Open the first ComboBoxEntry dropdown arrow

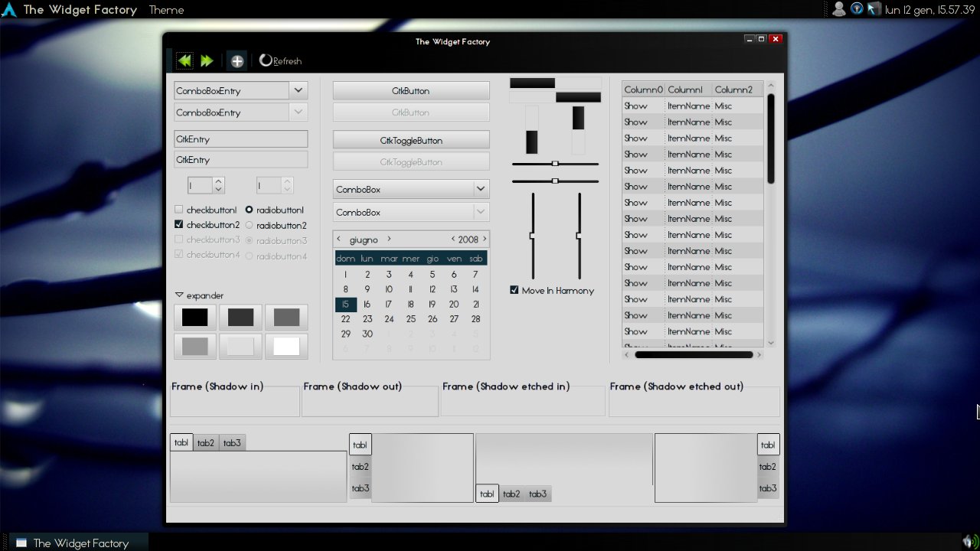click(299, 90)
